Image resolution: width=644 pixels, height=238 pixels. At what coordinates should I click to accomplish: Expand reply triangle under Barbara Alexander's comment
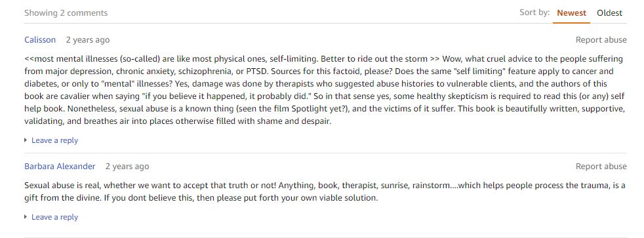click(26, 217)
